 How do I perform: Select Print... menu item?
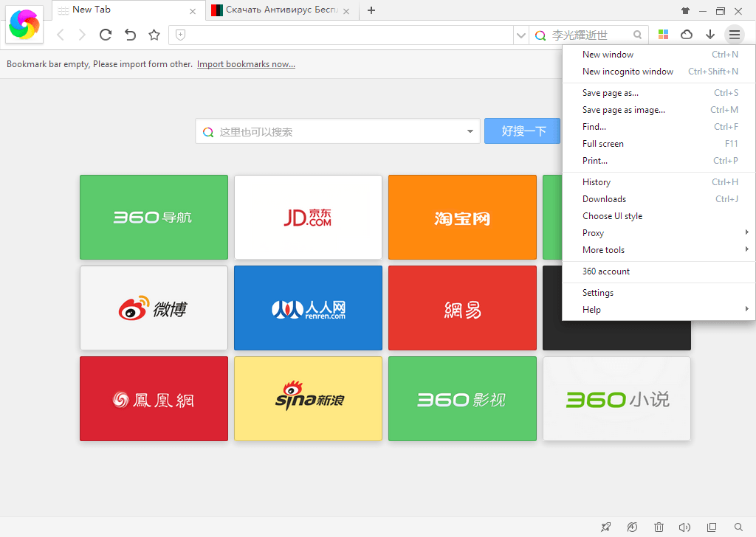pyautogui.click(x=659, y=160)
